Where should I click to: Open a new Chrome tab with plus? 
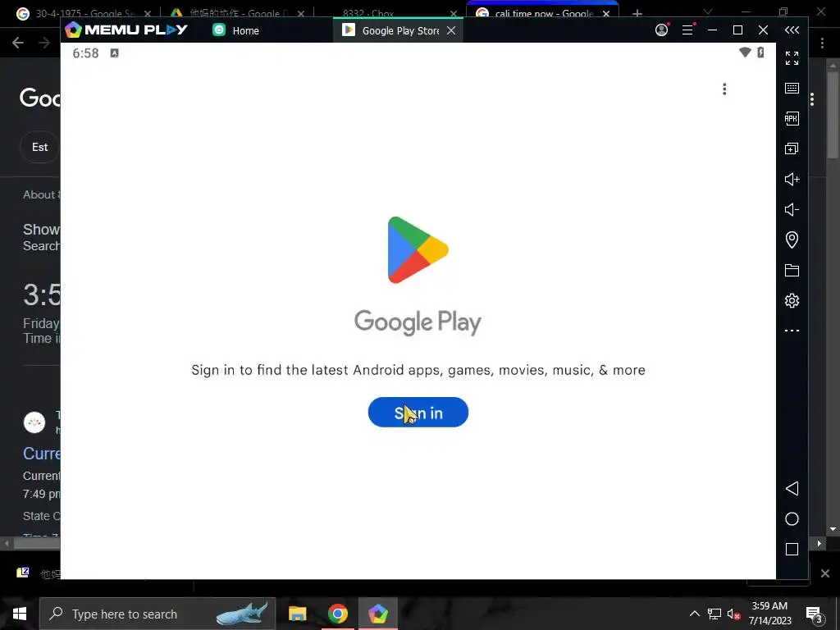click(x=637, y=13)
